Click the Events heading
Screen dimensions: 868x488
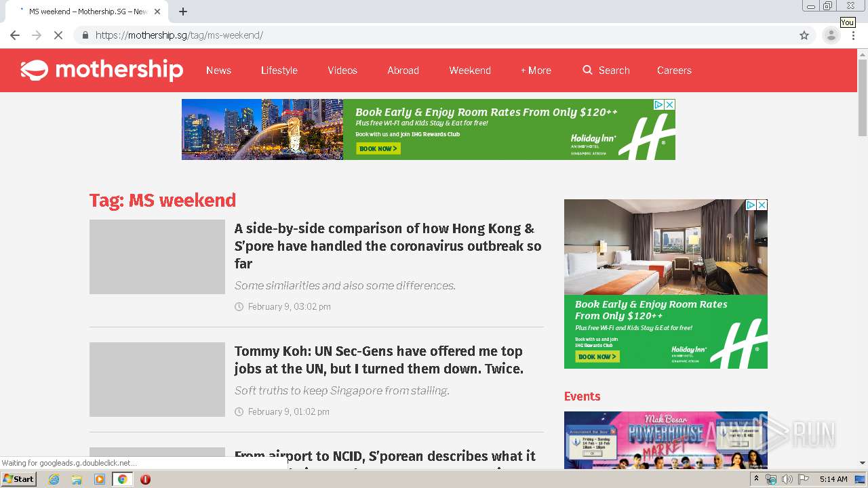(x=582, y=396)
